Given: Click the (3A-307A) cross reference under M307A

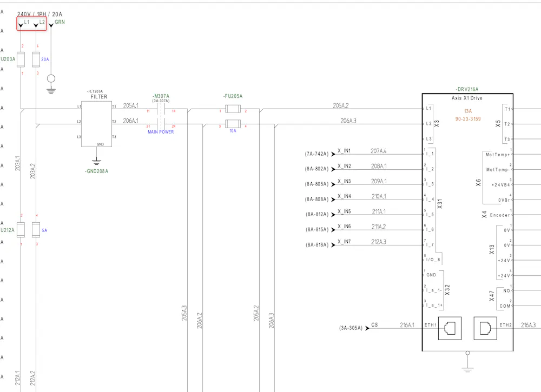Looking at the screenshot, I should coord(161,101).
